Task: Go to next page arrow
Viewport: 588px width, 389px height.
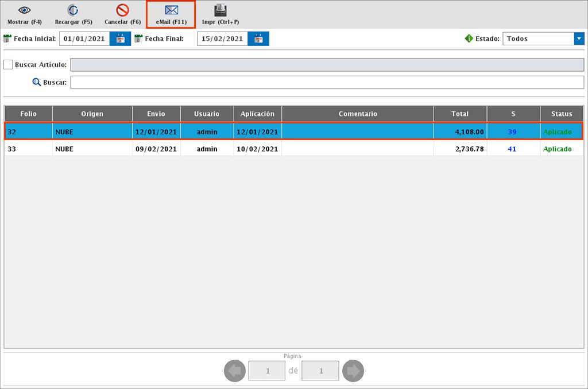Action: [x=353, y=371]
